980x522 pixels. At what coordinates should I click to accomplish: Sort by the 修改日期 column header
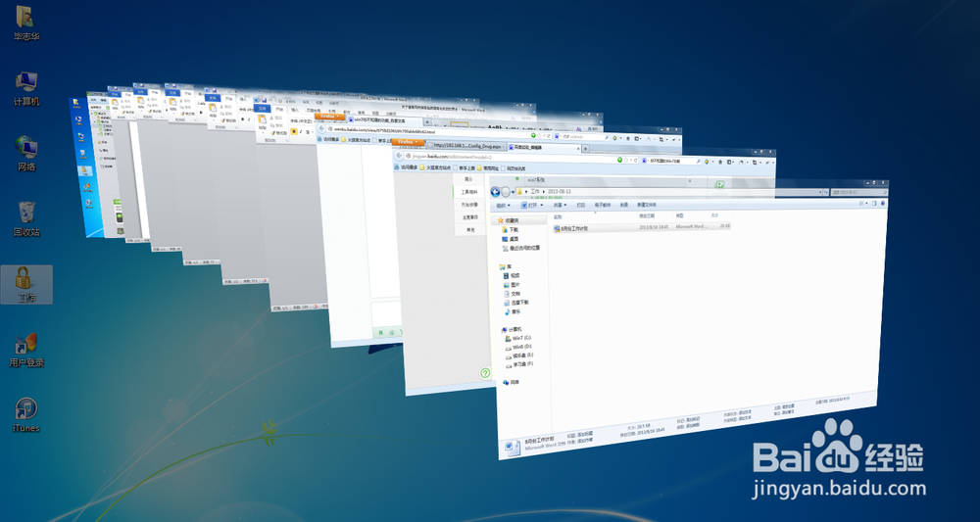647,216
